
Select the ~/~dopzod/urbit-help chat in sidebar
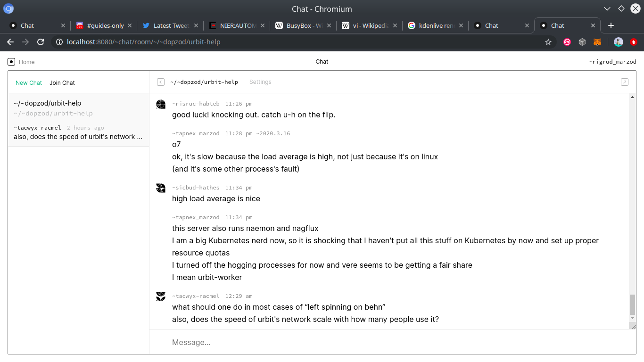point(78,120)
